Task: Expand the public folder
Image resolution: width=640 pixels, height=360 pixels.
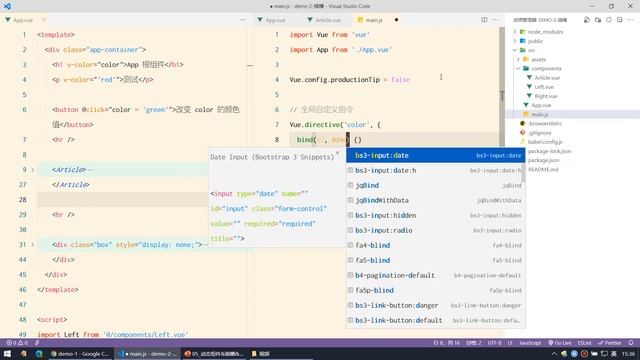Action: 515,41
